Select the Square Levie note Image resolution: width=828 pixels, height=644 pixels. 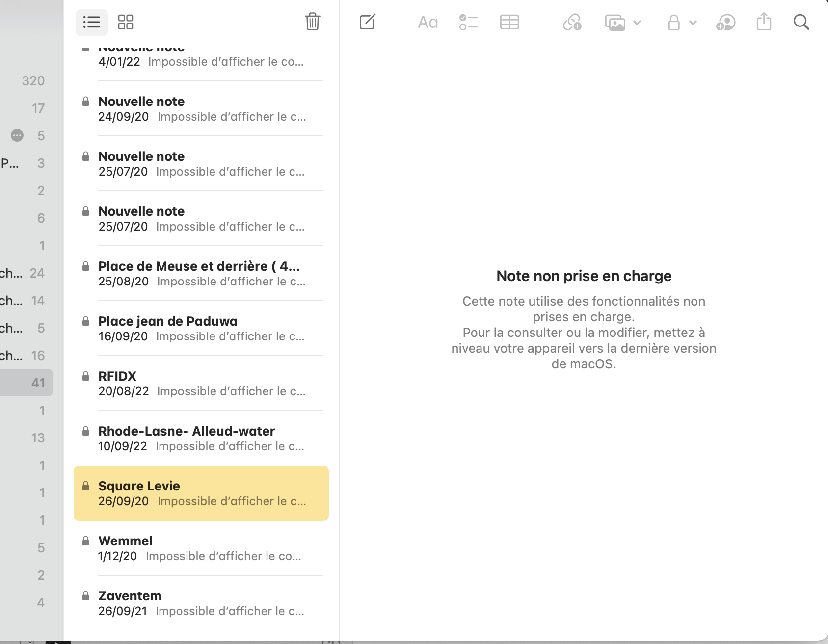201,493
